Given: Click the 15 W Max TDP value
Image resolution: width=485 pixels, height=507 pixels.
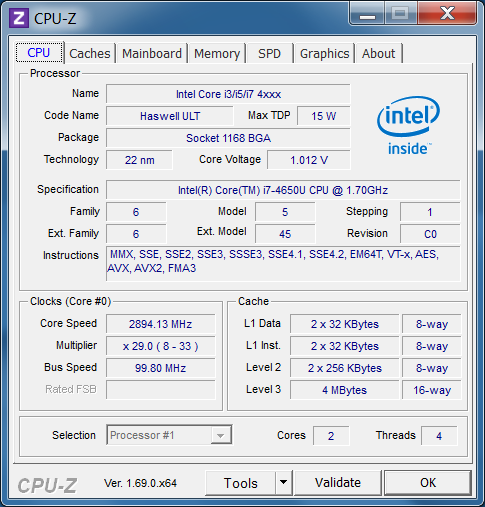Looking at the screenshot, I should point(324,116).
